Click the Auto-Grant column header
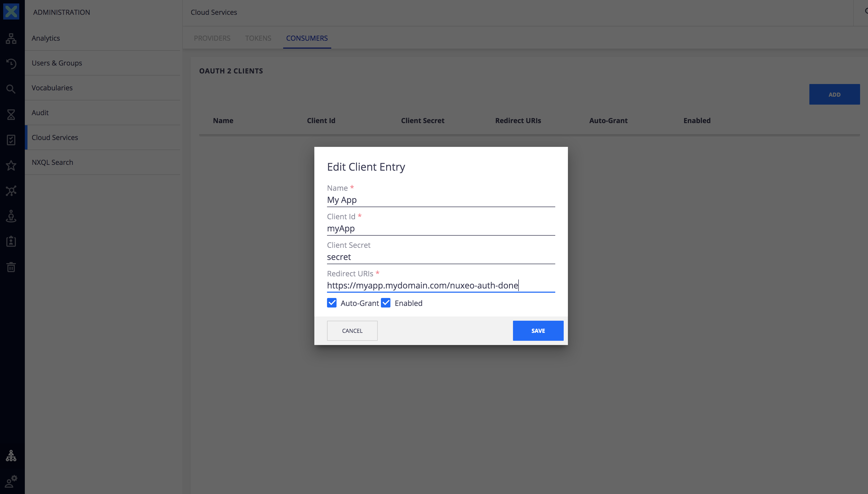 pos(608,120)
